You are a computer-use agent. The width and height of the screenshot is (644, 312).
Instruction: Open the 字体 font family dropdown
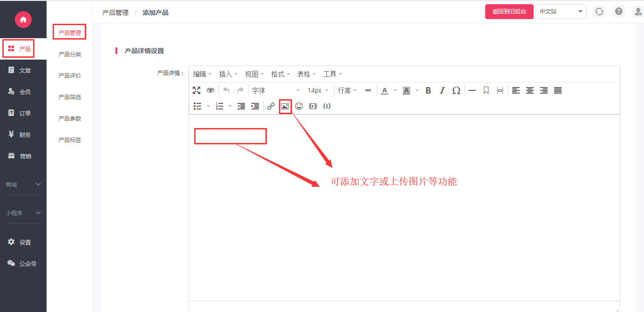[x=276, y=90]
